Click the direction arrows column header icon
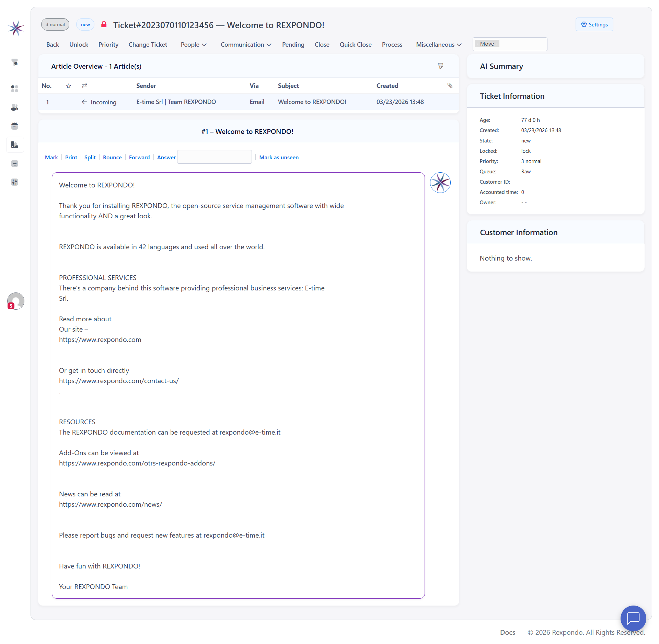659x644 pixels. click(x=84, y=85)
